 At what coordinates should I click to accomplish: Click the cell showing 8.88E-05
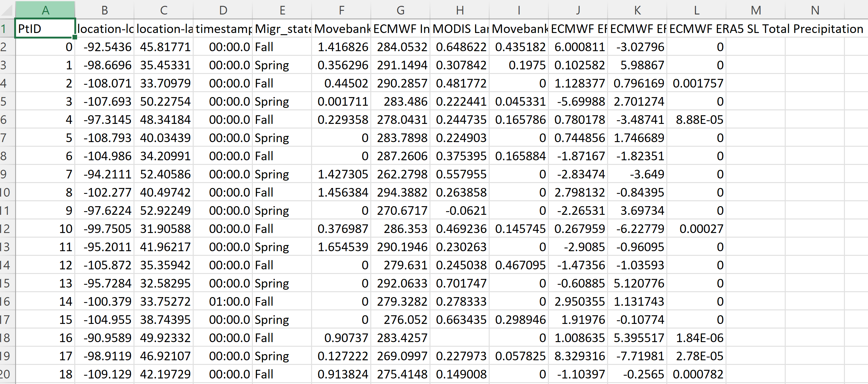click(x=696, y=120)
